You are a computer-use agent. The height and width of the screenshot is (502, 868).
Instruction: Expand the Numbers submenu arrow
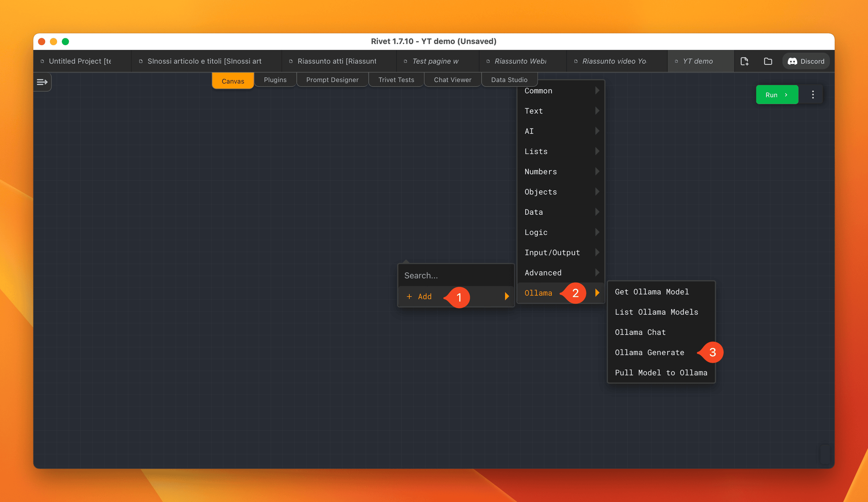click(597, 171)
